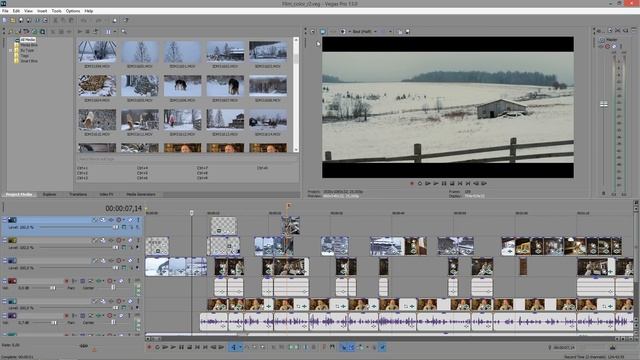Click the Undo arrow in main toolbar

point(84,20)
